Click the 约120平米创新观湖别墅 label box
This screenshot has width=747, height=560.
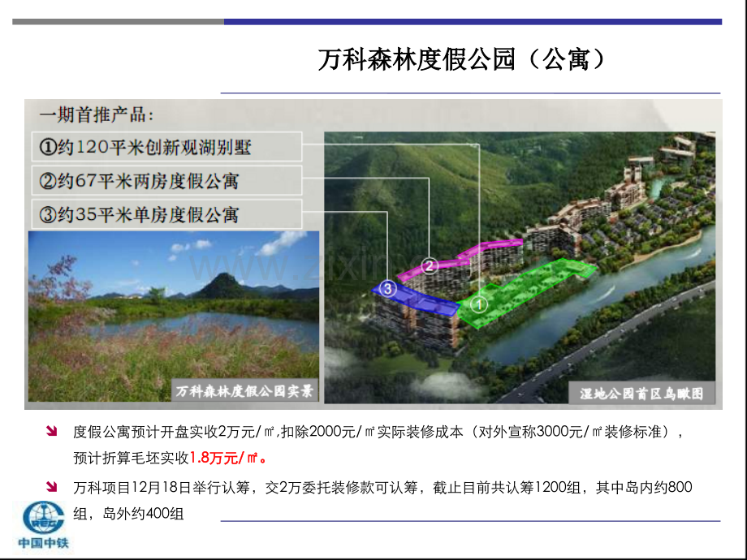pos(166,146)
